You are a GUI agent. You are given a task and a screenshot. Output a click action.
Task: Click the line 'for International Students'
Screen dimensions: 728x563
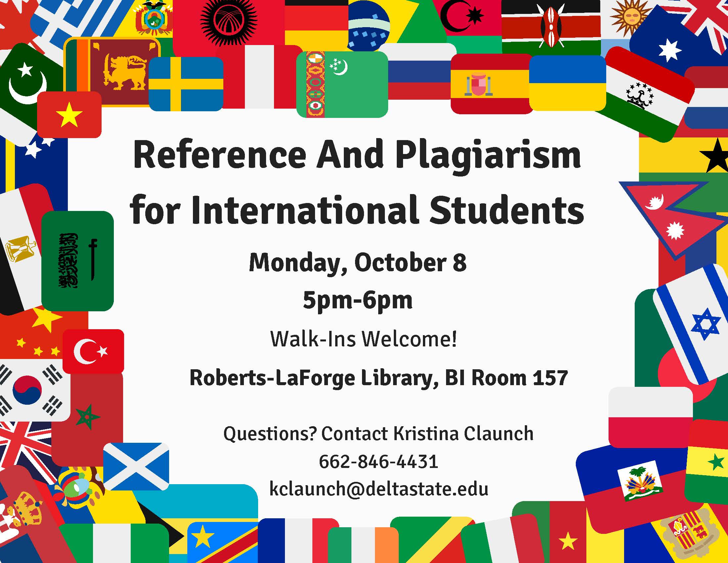(357, 210)
